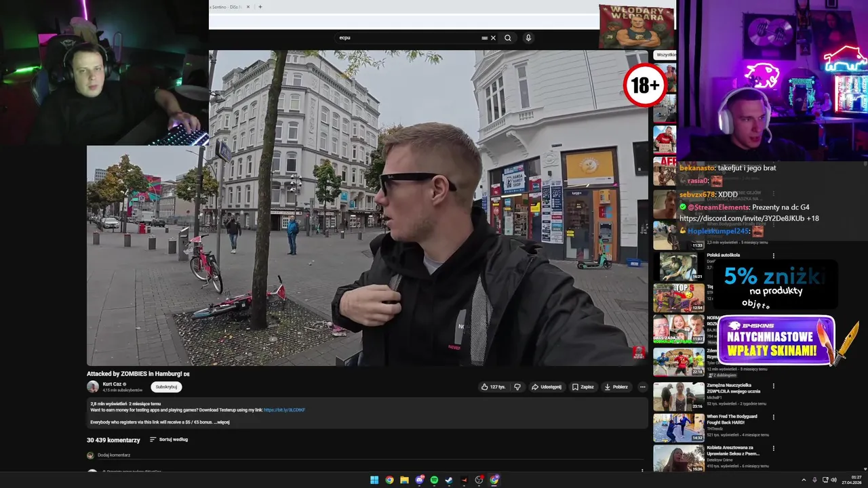Subscribe to Kurt Caz with Subskrybuj
The height and width of the screenshot is (488, 868).
(x=166, y=387)
